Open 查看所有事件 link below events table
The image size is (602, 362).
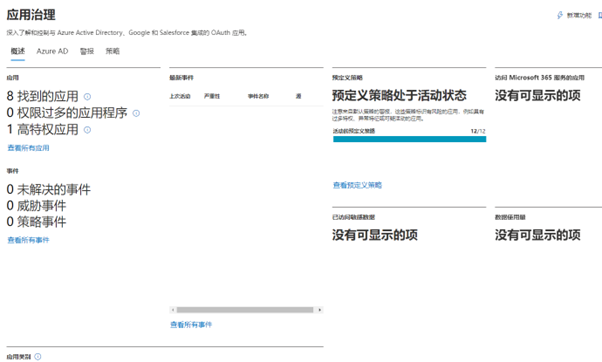(191, 325)
